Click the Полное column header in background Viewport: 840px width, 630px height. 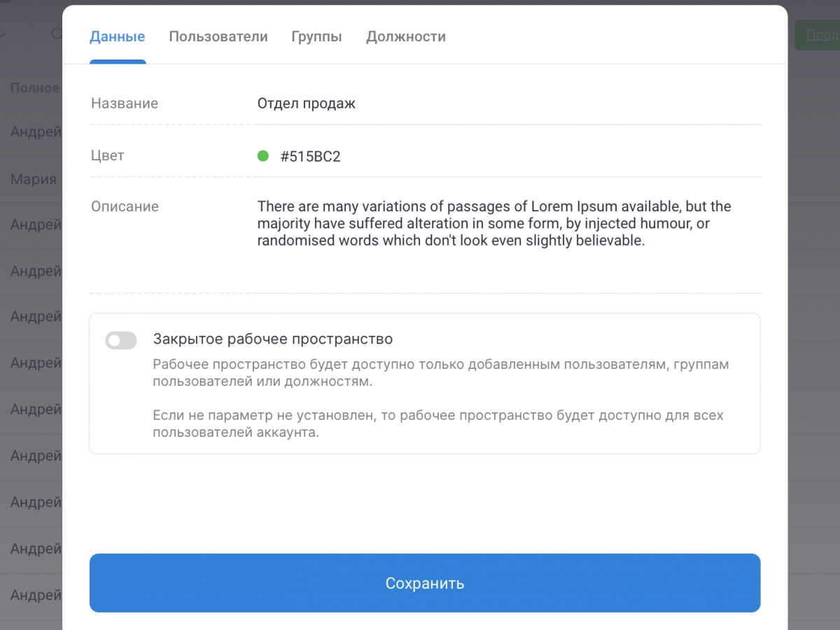coord(35,88)
